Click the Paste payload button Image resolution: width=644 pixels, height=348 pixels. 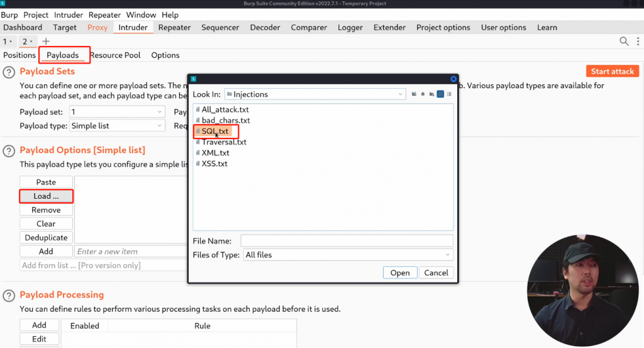click(x=46, y=182)
